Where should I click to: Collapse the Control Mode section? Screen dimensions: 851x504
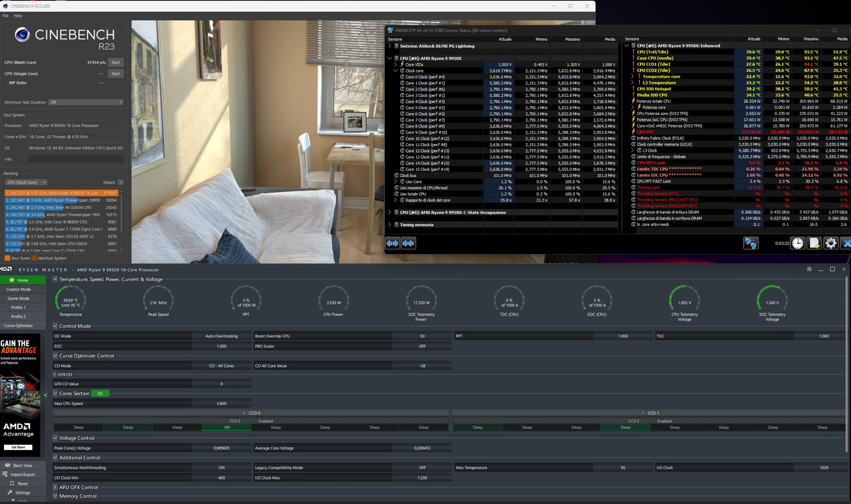tap(56, 326)
